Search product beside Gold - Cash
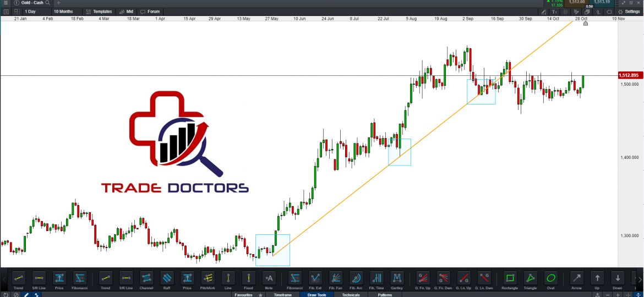 [x=48, y=3]
